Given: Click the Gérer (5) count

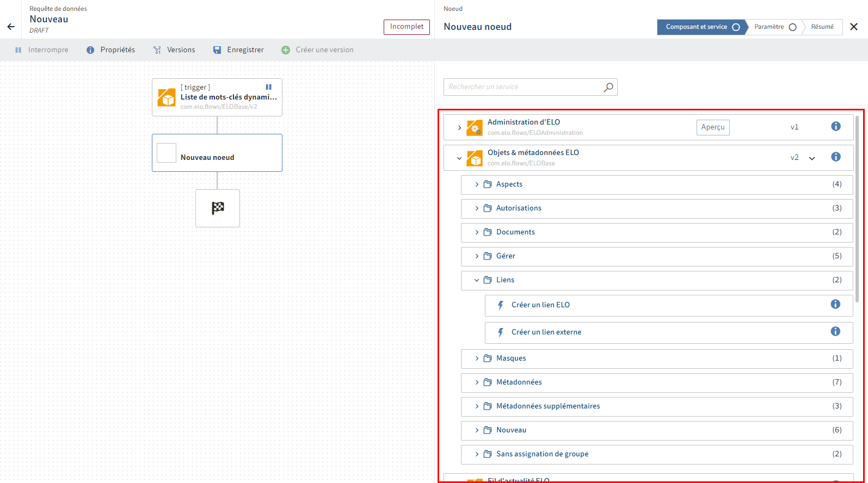Looking at the screenshot, I should (x=837, y=256).
